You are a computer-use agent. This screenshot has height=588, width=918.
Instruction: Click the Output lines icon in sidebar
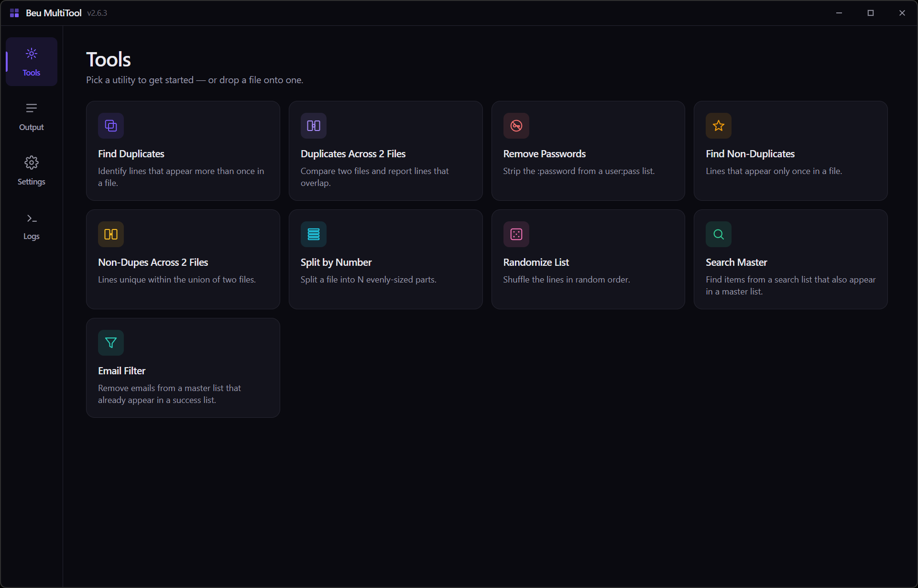(32, 108)
